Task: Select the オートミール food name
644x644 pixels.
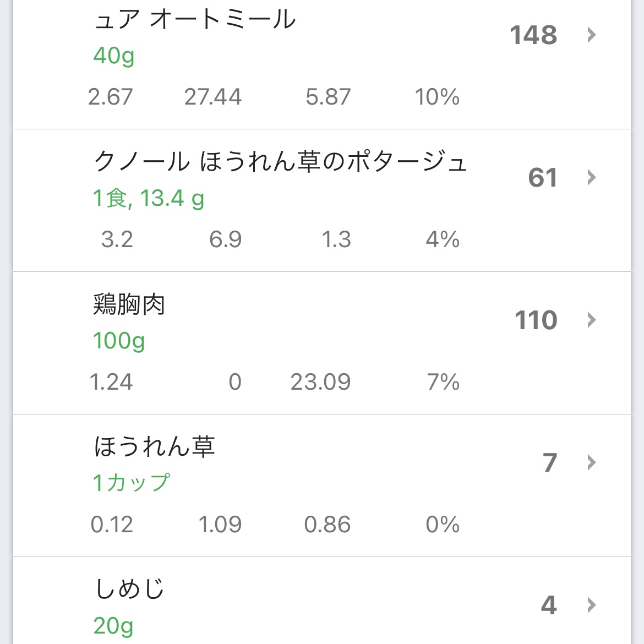Action: [x=195, y=20]
